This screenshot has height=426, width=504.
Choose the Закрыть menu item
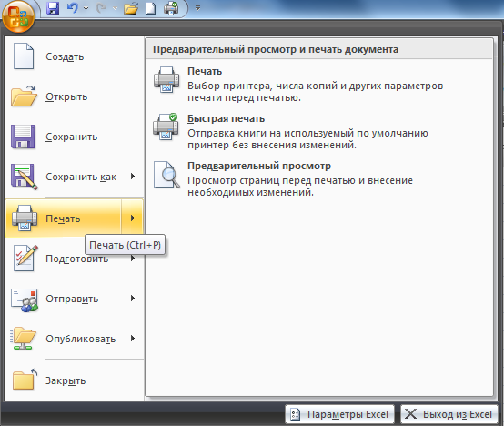(75, 380)
